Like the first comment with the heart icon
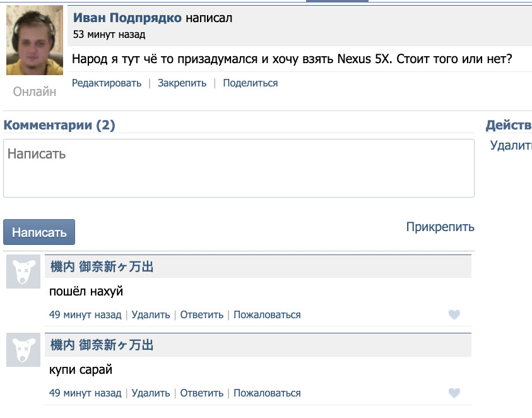This screenshot has height=418, width=532. click(454, 314)
